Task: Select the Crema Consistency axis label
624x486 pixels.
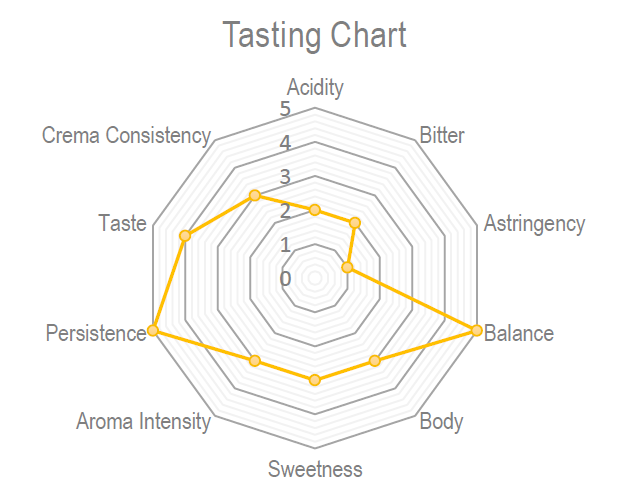Action: [126, 135]
